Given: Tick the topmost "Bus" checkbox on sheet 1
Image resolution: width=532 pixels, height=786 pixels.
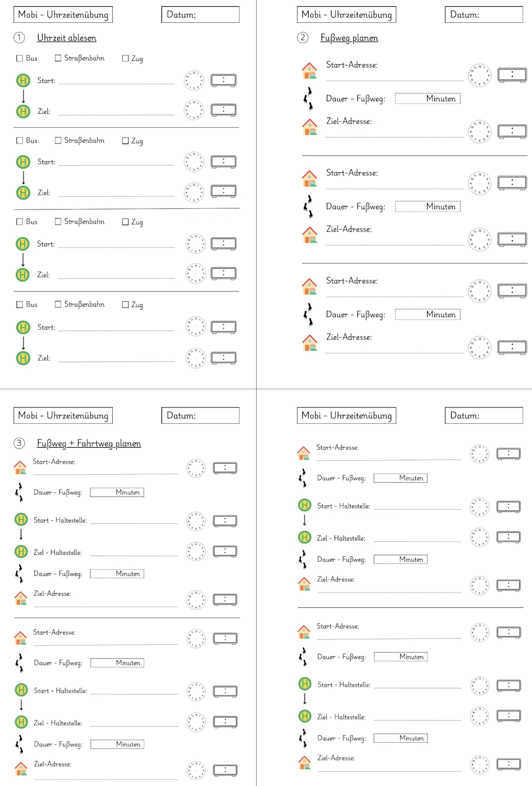Looking at the screenshot, I should click(20, 58).
